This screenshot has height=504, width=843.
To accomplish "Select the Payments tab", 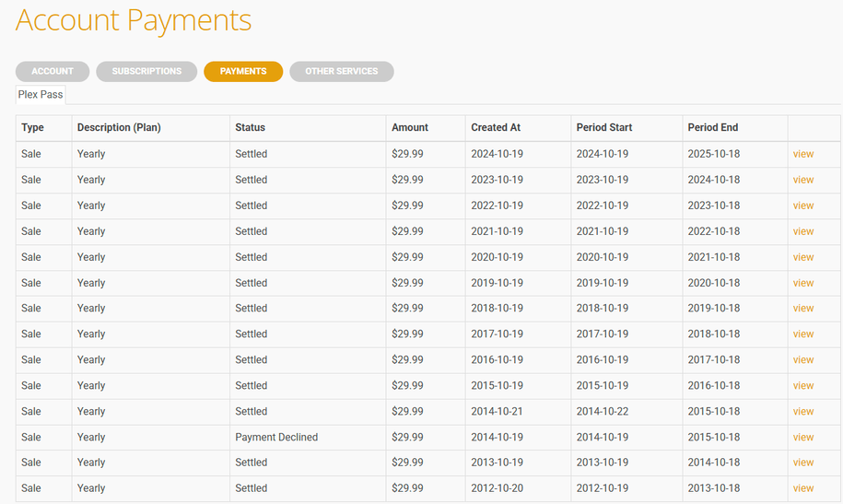I will click(243, 72).
